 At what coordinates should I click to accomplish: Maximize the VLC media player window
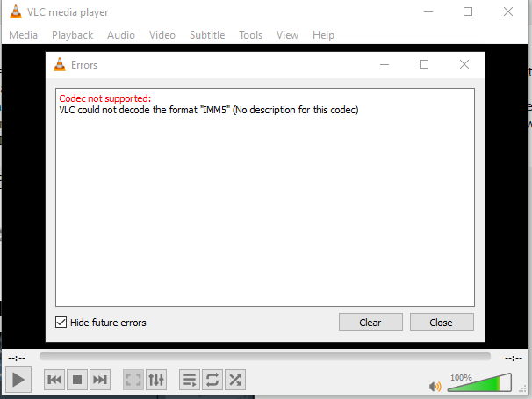(x=468, y=12)
